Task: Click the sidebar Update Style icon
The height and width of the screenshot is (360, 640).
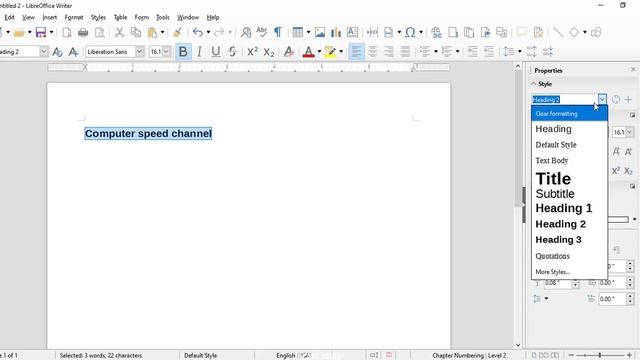Action: (616, 99)
